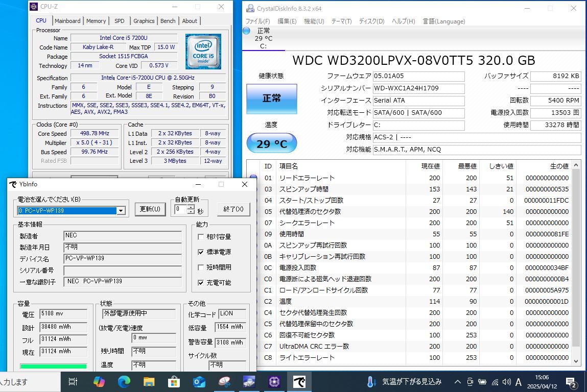Open the 言語(Language) menu in CrystalDiskInfo

[x=444, y=21]
